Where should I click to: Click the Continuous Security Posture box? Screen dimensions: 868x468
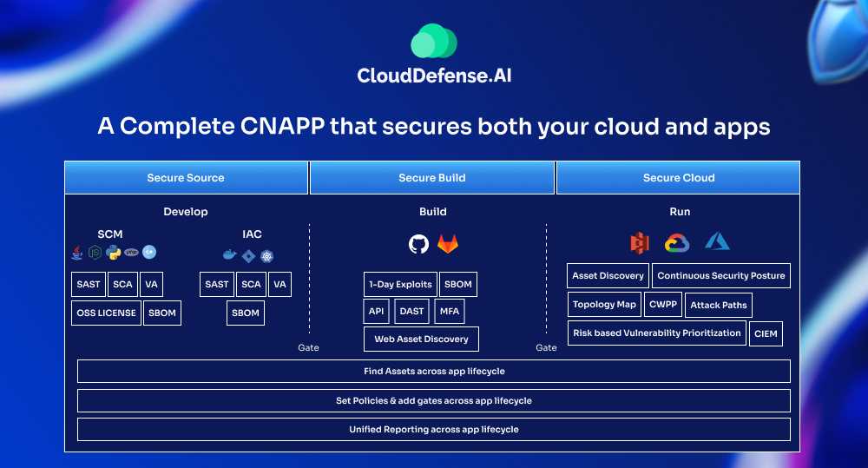coord(720,276)
